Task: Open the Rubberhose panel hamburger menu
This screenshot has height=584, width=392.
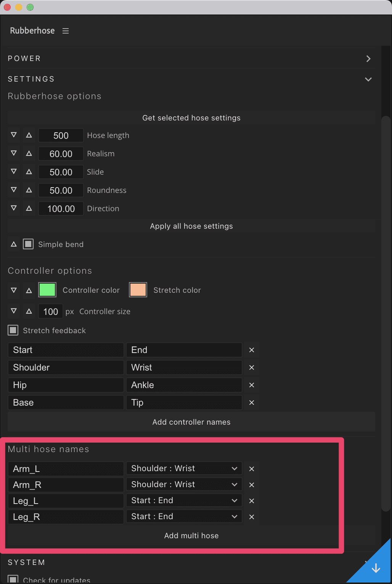Action: (x=66, y=31)
